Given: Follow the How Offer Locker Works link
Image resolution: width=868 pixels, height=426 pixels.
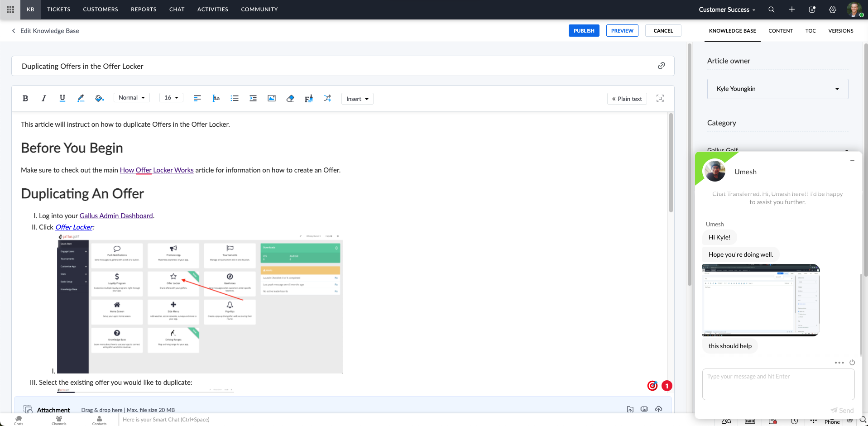Looking at the screenshot, I should 157,170.
